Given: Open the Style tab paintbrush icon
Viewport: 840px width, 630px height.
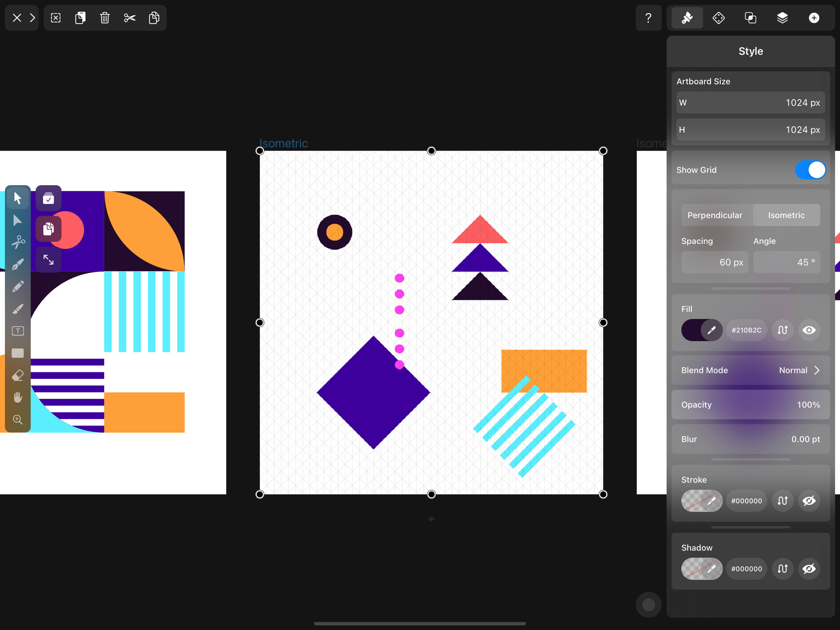Looking at the screenshot, I should coord(687,18).
